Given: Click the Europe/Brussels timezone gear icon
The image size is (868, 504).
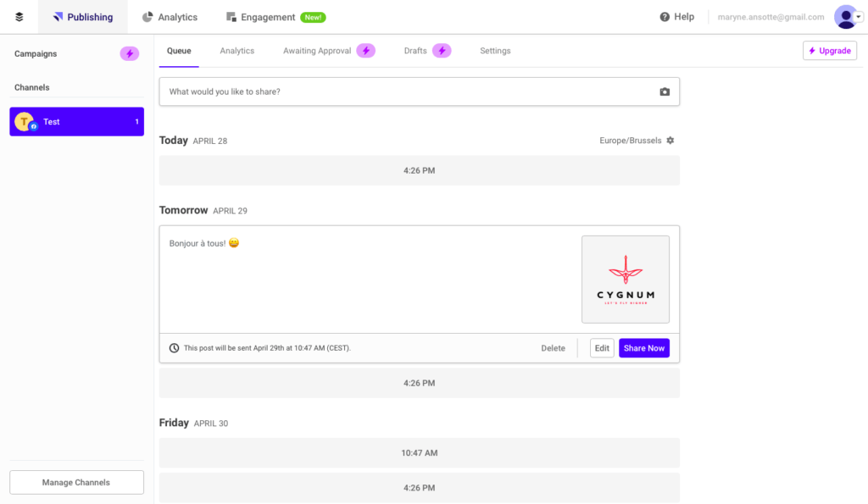Looking at the screenshot, I should click(x=670, y=141).
